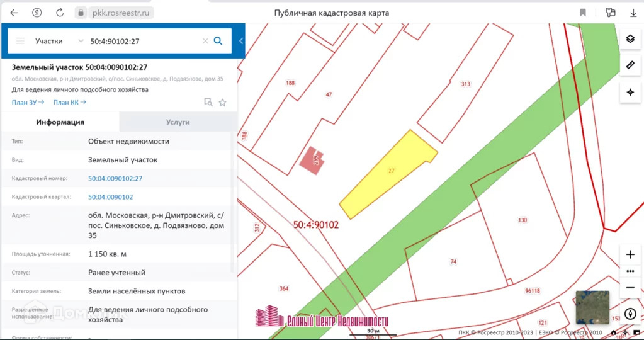Reset map orientation compass icon

(x=630, y=314)
